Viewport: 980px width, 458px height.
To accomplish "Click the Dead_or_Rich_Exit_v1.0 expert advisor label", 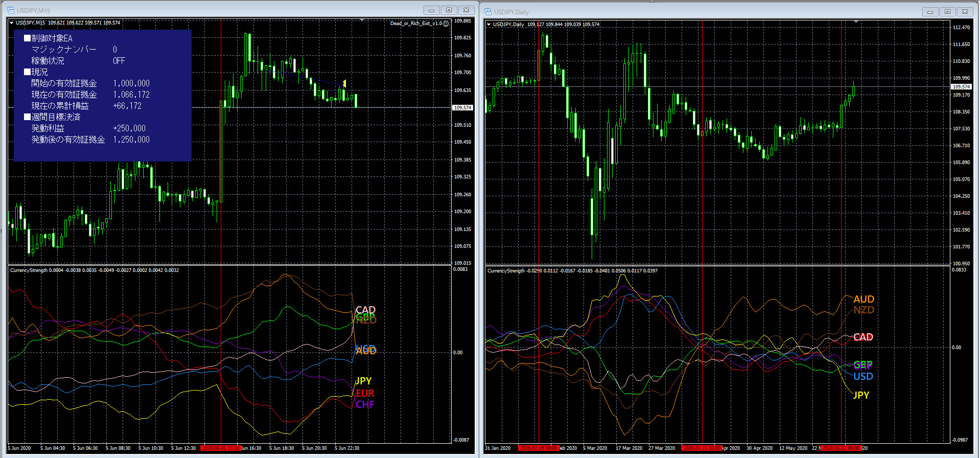I will click(x=416, y=24).
